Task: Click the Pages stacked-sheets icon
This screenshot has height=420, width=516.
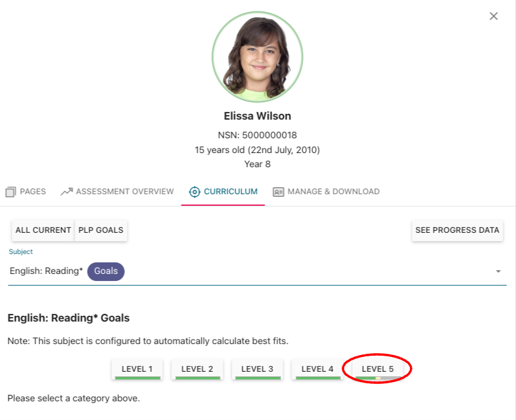Action: (10, 192)
